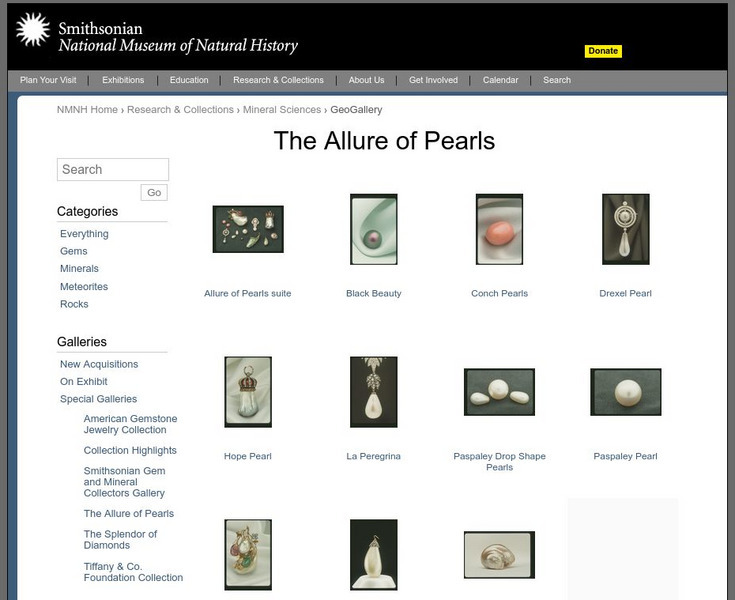Click the Go search button
This screenshot has width=735, height=600.
(154, 193)
